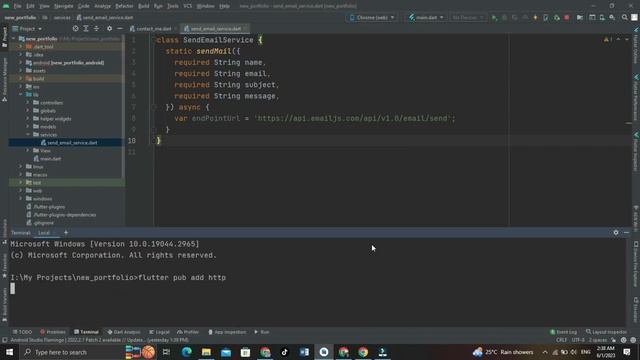Open the Problems tool window
This screenshot has width=640, height=360.
tap(53, 332)
